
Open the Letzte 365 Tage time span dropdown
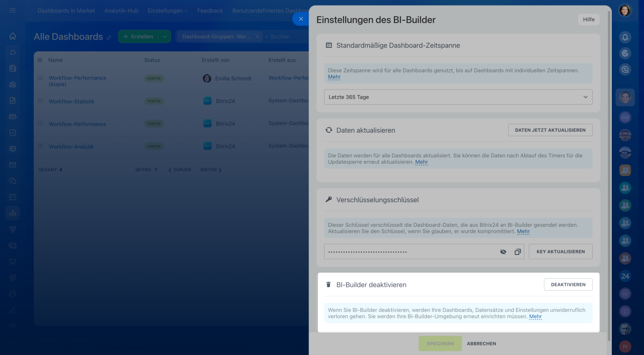(458, 97)
